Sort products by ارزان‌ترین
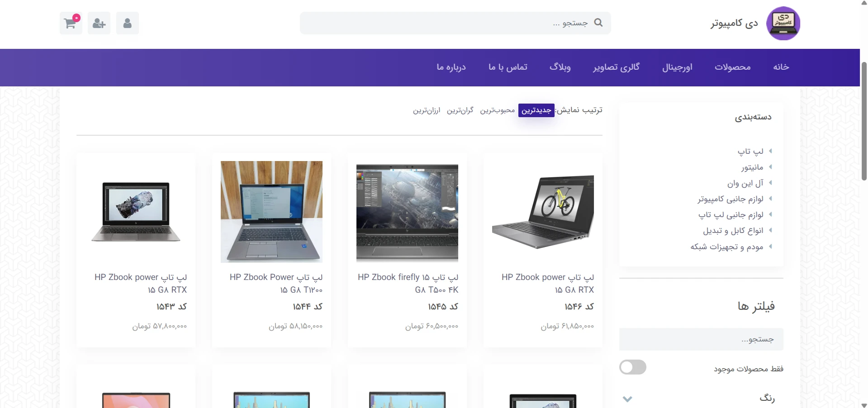This screenshot has width=868, height=408. click(427, 110)
